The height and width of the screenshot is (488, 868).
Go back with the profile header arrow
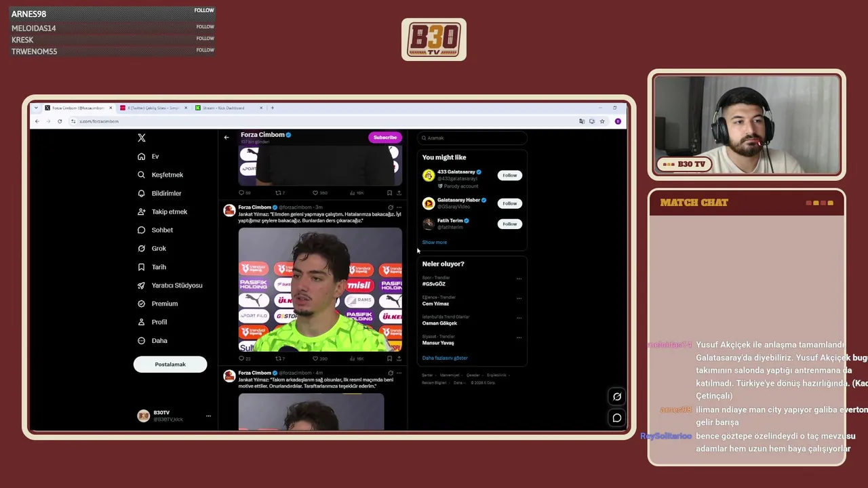[x=226, y=138]
